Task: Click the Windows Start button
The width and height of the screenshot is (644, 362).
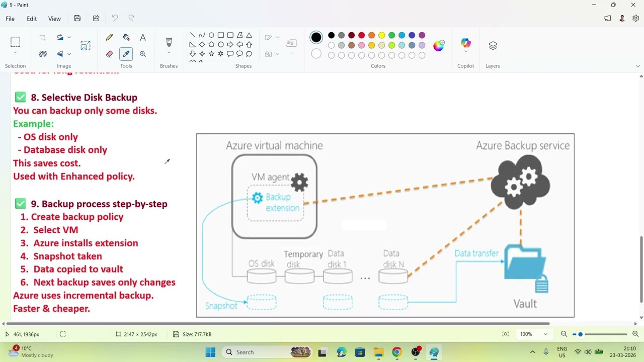Action: 210,352
